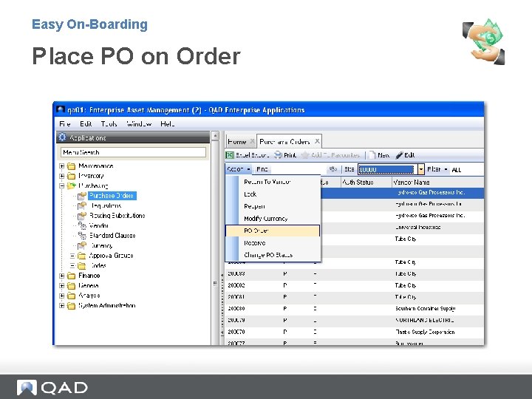This screenshot has height=399, width=532.
Task: Select the Universal Industries row
Action: 355,228
